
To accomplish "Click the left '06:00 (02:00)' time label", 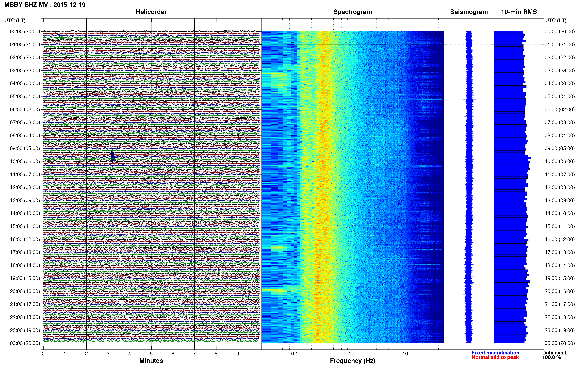I will click(25, 110).
